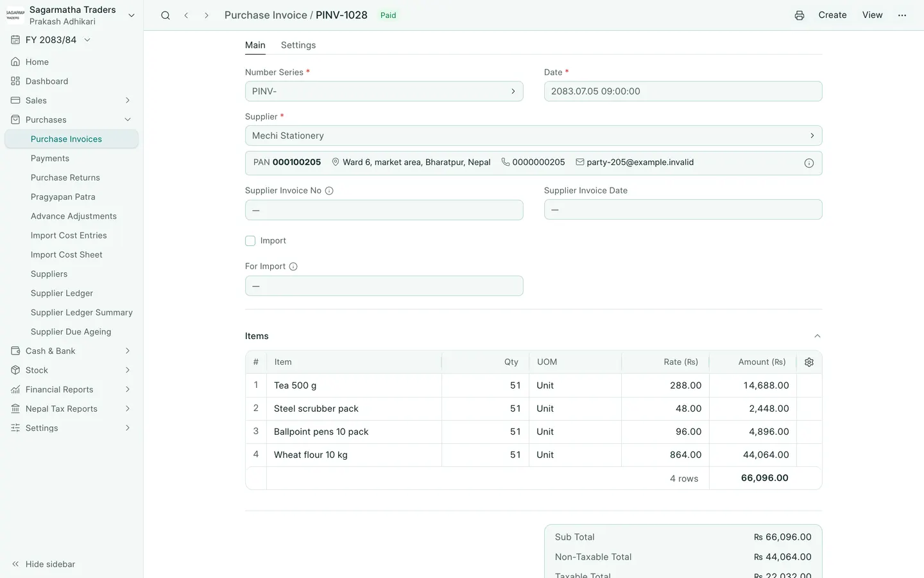Click the View button
This screenshot has width=924, height=578.
873,15
